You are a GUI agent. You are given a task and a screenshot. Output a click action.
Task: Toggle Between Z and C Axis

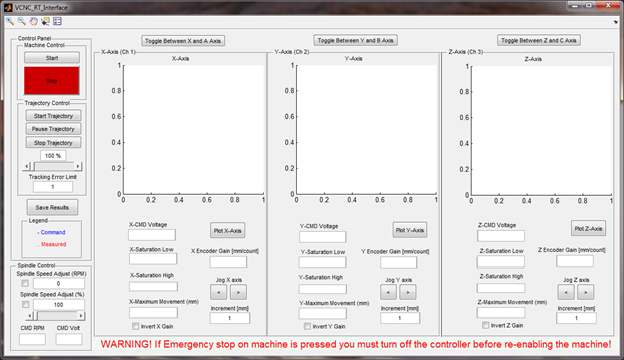(538, 40)
